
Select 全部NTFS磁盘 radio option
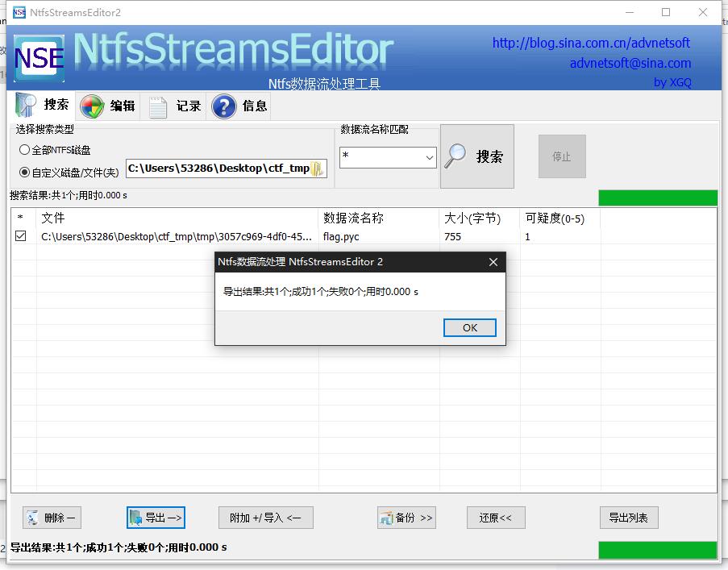point(55,150)
